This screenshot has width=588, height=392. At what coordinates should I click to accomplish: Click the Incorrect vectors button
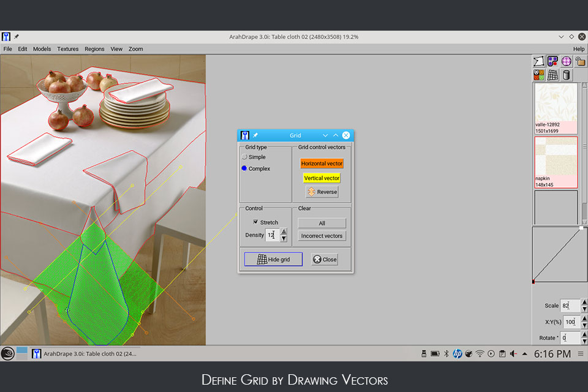pos(322,236)
